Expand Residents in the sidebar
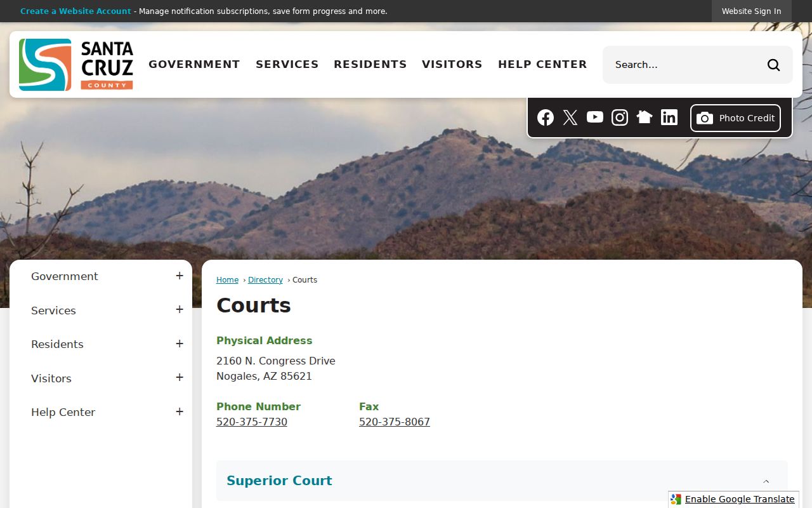This screenshot has width=812, height=508. pos(180,344)
